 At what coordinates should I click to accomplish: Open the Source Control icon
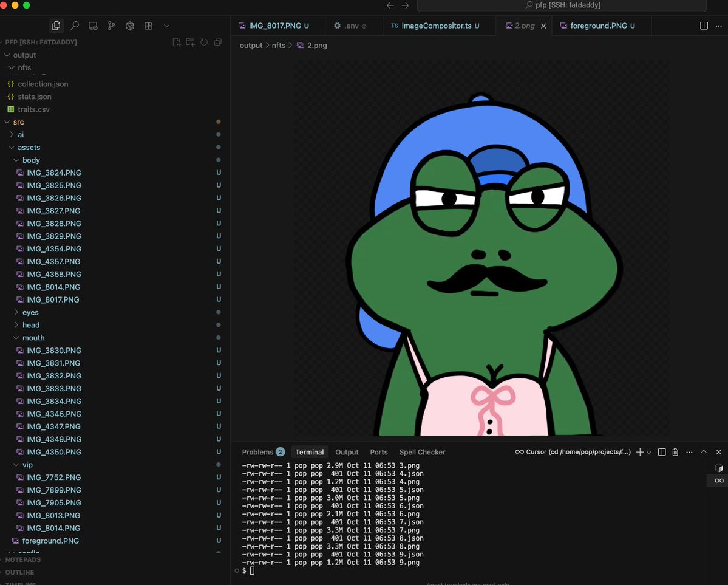(112, 26)
